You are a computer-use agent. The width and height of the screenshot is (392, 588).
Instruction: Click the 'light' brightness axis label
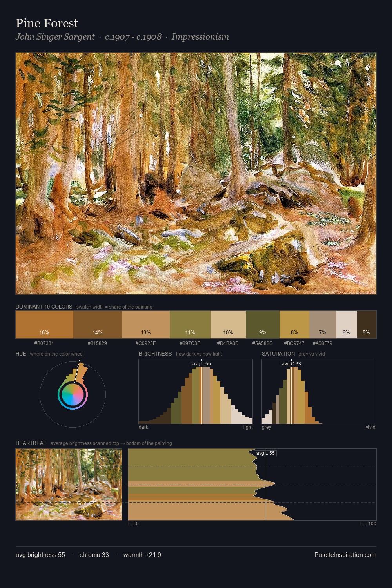(x=248, y=427)
